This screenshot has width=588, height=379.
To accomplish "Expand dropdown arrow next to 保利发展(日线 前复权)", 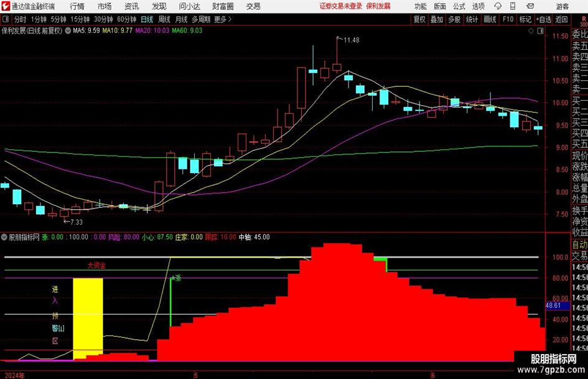I will point(68,30).
